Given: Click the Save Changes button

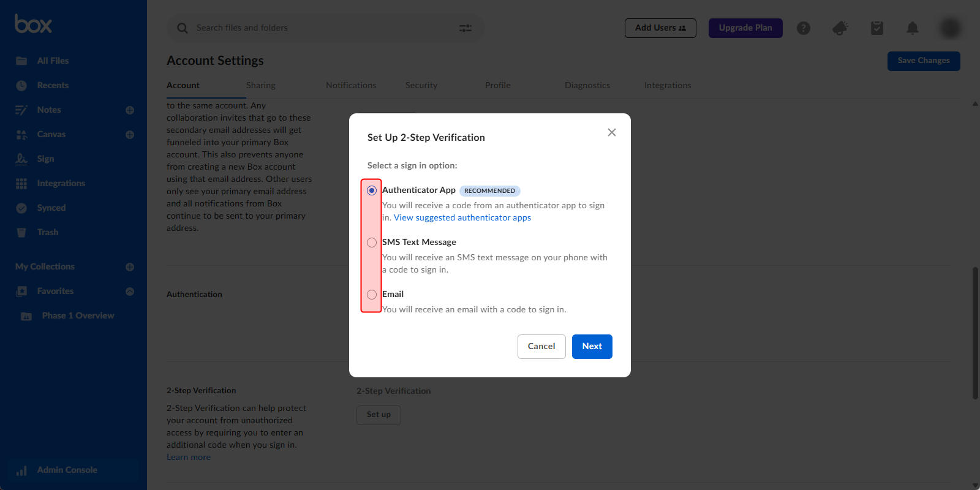Looking at the screenshot, I should [924, 61].
